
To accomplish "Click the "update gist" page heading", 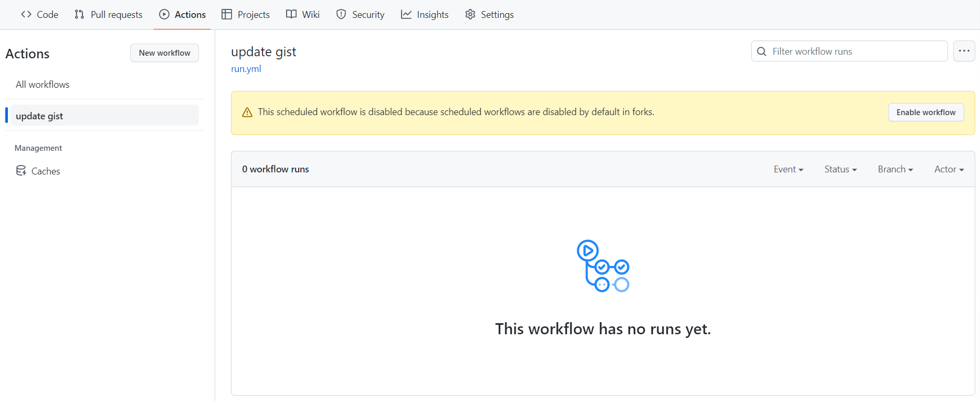I will [264, 52].
